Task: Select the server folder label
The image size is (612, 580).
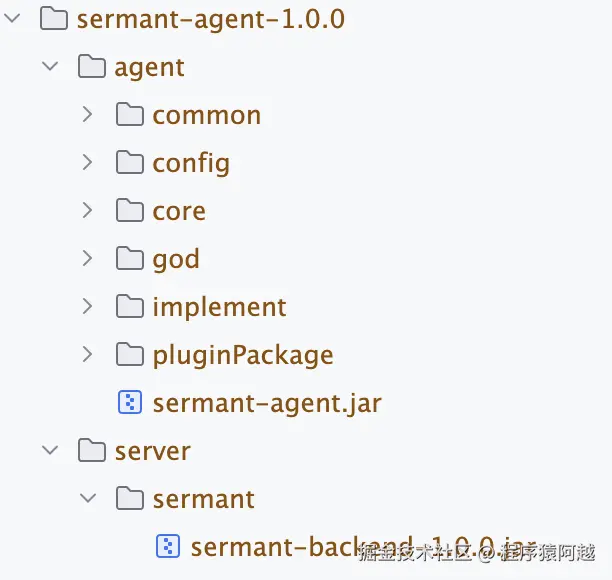Action: tap(152, 451)
